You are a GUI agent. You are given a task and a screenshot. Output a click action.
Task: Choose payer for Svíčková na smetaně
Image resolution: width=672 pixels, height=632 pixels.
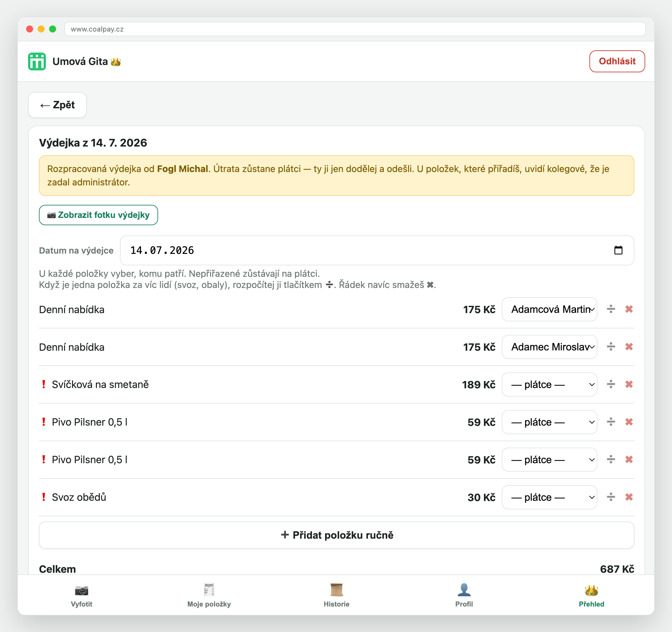(549, 384)
